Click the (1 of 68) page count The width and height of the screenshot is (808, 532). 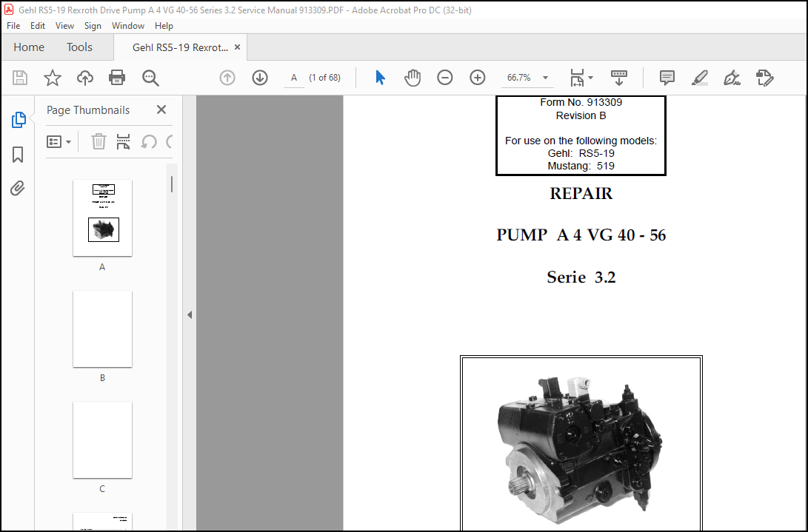click(x=324, y=78)
